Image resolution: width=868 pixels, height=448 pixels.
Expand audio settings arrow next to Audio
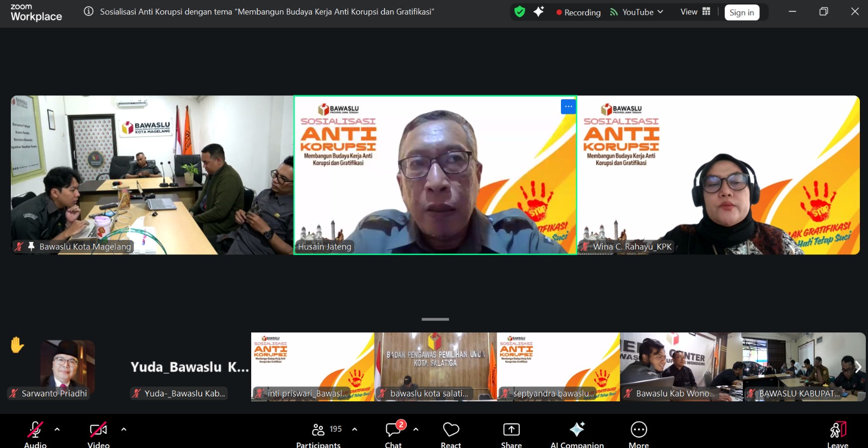point(57,429)
